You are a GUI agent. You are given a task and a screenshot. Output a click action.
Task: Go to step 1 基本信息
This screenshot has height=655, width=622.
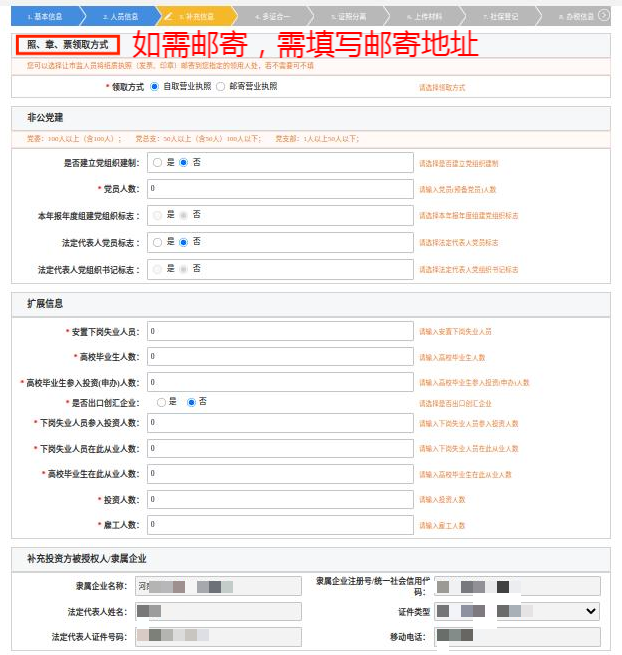tap(45, 16)
